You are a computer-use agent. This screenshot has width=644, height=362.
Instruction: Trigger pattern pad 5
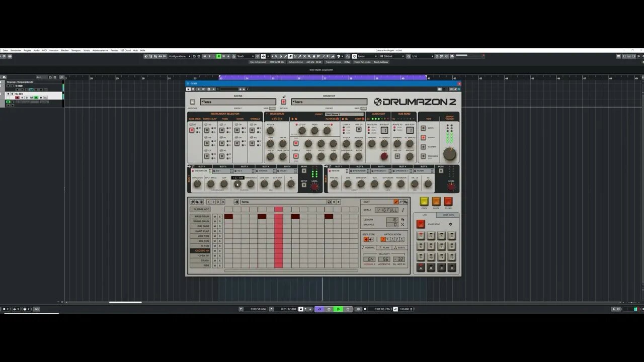click(421, 246)
